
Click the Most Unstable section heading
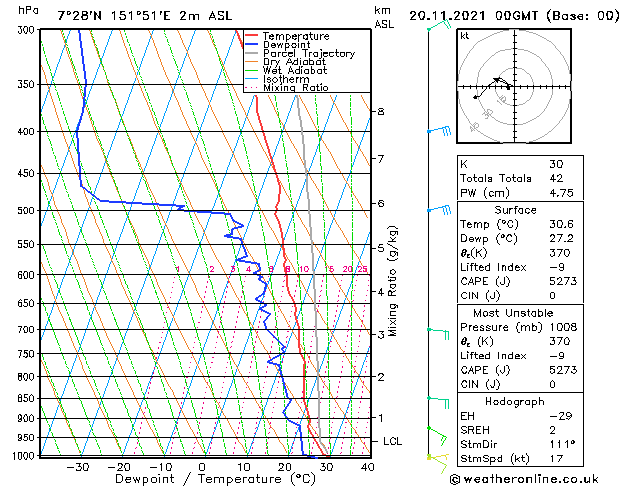(x=513, y=313)
